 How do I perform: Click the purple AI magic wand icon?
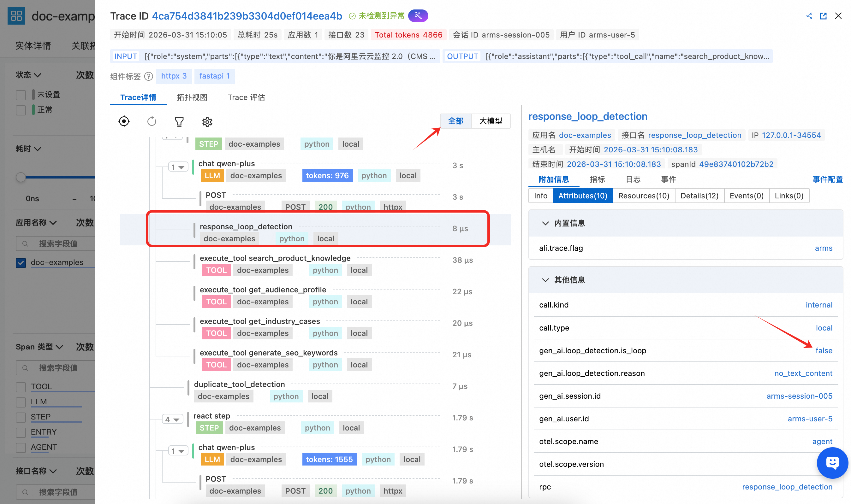point(418,16)
